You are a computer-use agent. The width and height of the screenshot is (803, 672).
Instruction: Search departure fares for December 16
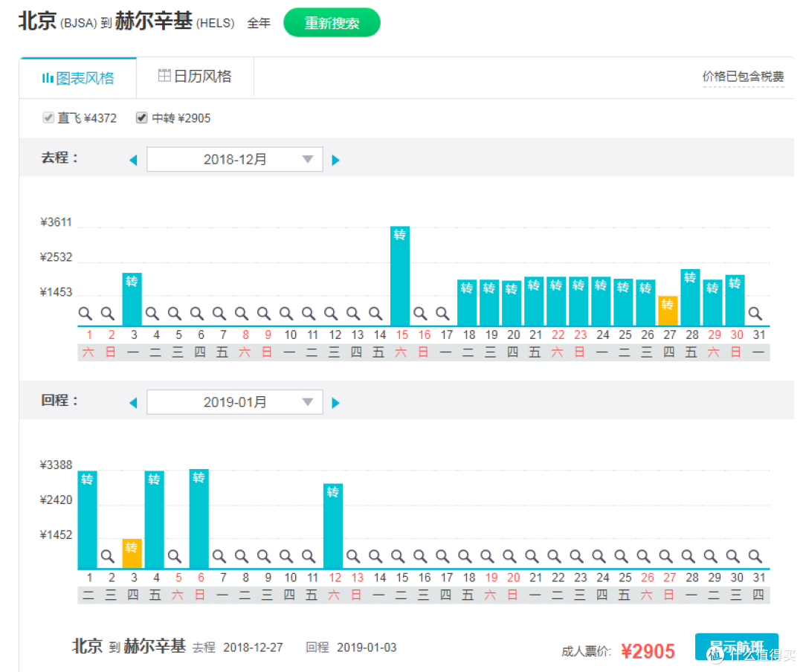point(420,314)
